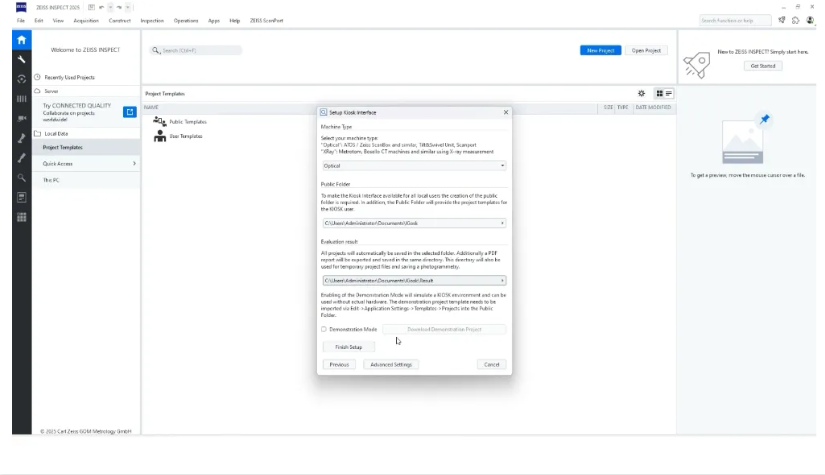Open the Home workspace in the sidebar
Image resolution: width=825 pixels, height=475 pixels.
[x=22, y=40]
